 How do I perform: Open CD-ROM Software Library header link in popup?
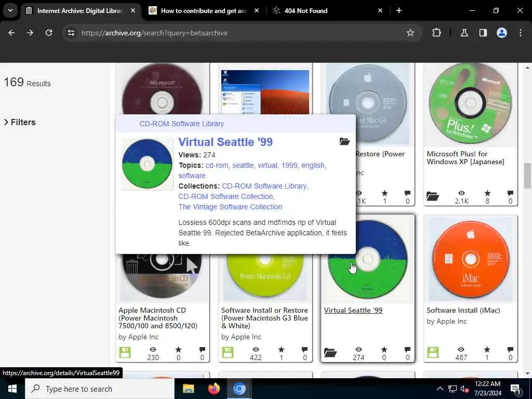point(181,124)
